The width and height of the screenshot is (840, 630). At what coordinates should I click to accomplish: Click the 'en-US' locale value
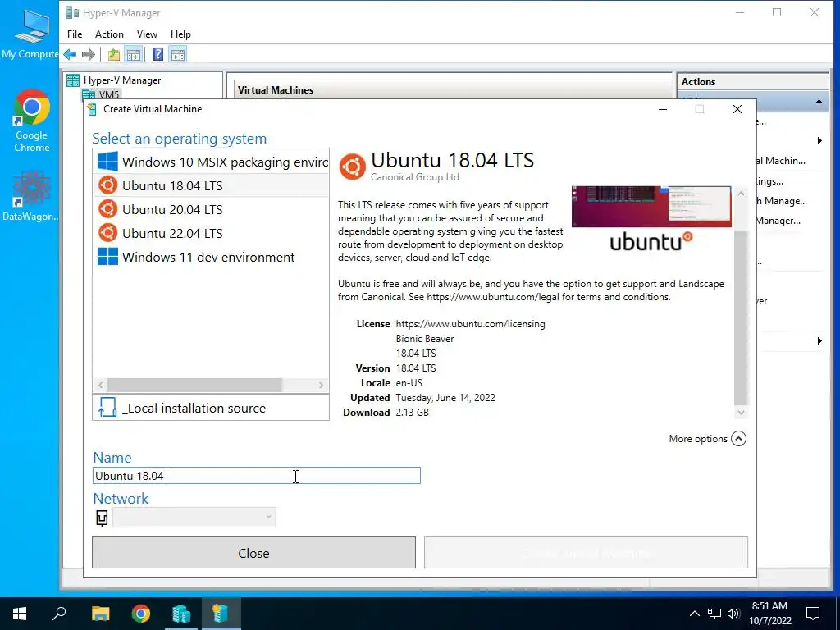click(409, 383)
